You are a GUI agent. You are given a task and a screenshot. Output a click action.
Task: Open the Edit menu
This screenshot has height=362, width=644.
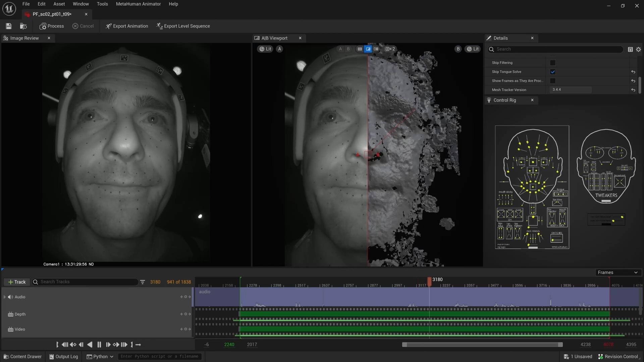(x=42, y=4)
